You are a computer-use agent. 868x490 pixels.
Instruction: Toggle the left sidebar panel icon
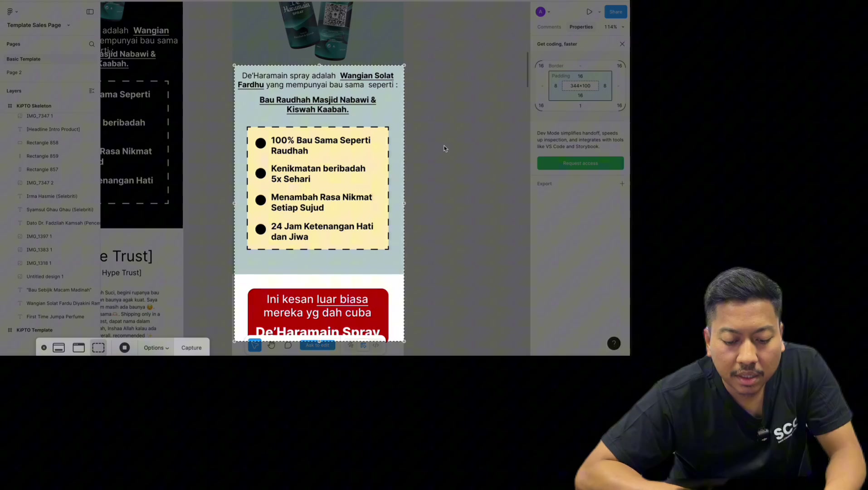(x=90, y=12)
